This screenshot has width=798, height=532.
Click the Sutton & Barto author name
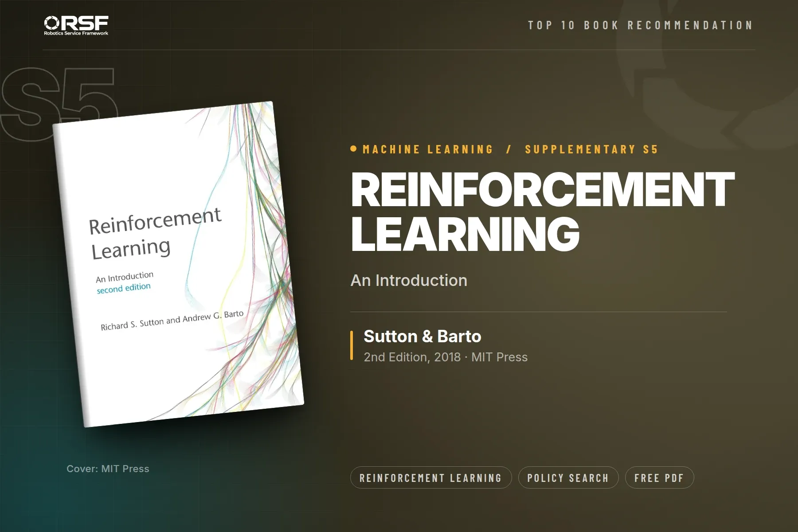[x=422, y=336]
